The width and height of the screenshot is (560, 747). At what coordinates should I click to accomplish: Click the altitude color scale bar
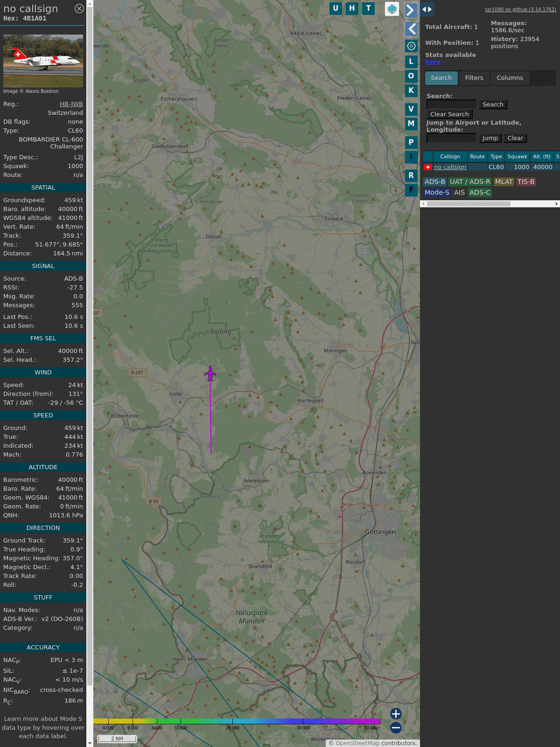point(237,721)
